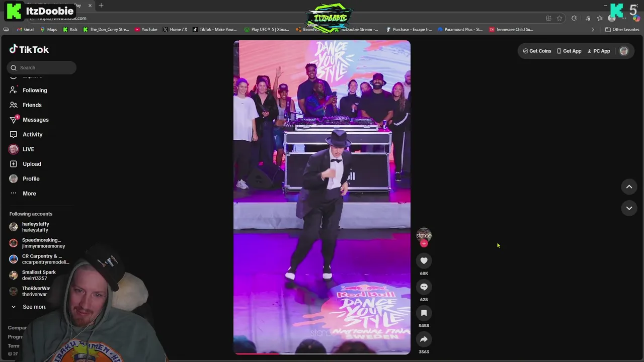
Task: Open the Other favorites folder
Action: coord(622,29)
